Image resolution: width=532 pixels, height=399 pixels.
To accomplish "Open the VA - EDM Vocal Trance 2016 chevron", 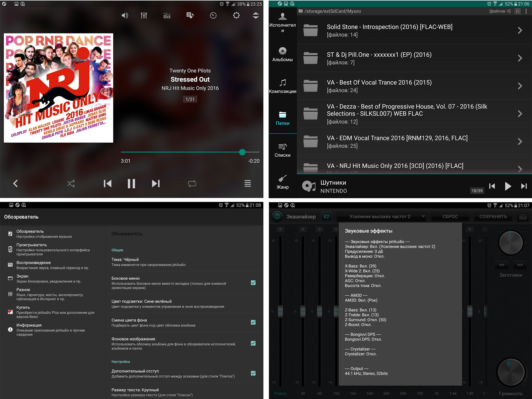I will coord(520,142).
